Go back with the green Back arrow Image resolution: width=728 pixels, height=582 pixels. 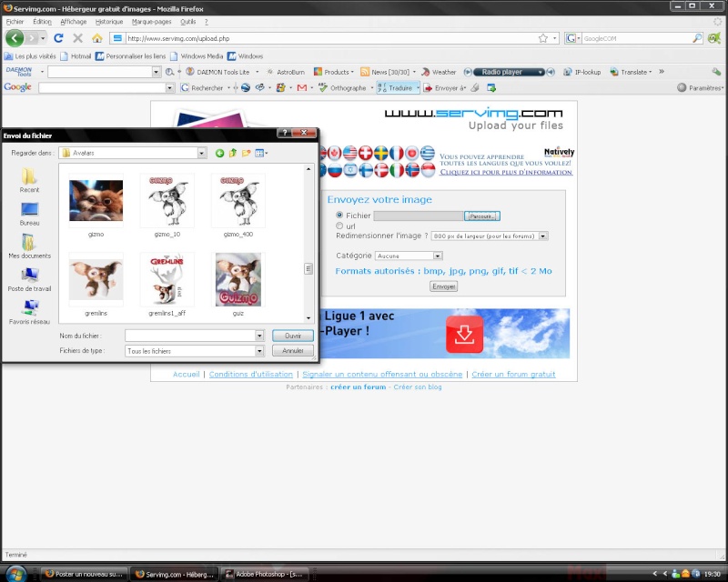click(14, 38)
